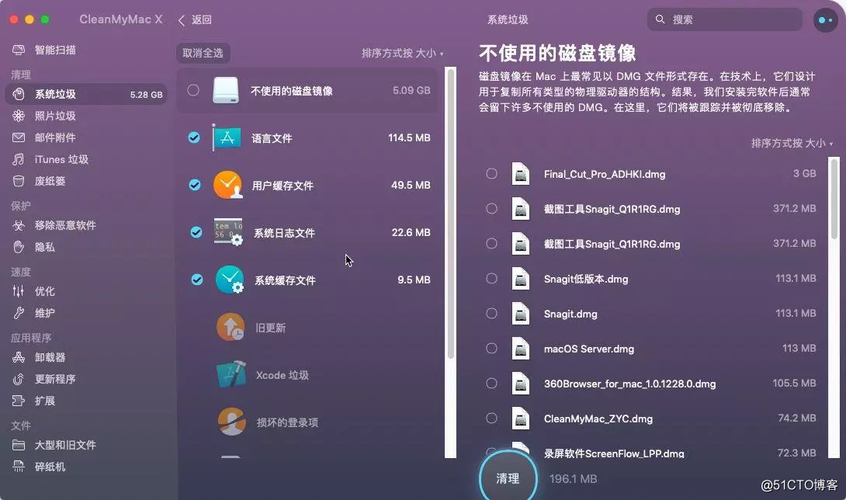This screenshot has height=500, width=846.
Task: Check CleanMyMac_ZYC.dmg checkbox
Action: (x=492, y=418)
